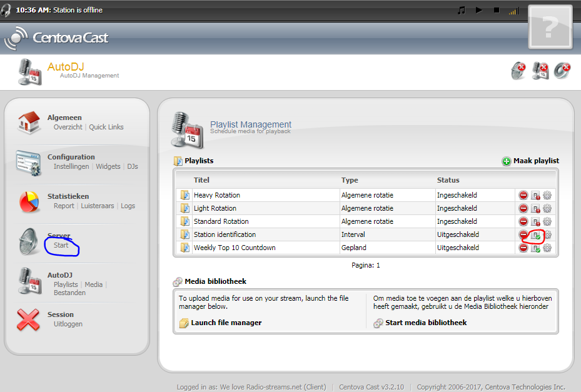Click the server satellite-dish offline icon at top right
581x392 pixels.
[x=518, y=71]
